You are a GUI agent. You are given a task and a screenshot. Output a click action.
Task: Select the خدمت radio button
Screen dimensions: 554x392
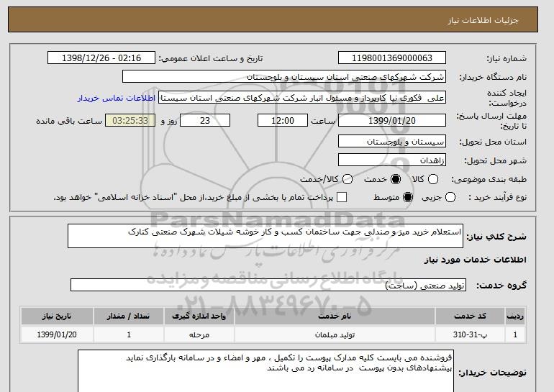pyautogui.click(x=396, y=179)
